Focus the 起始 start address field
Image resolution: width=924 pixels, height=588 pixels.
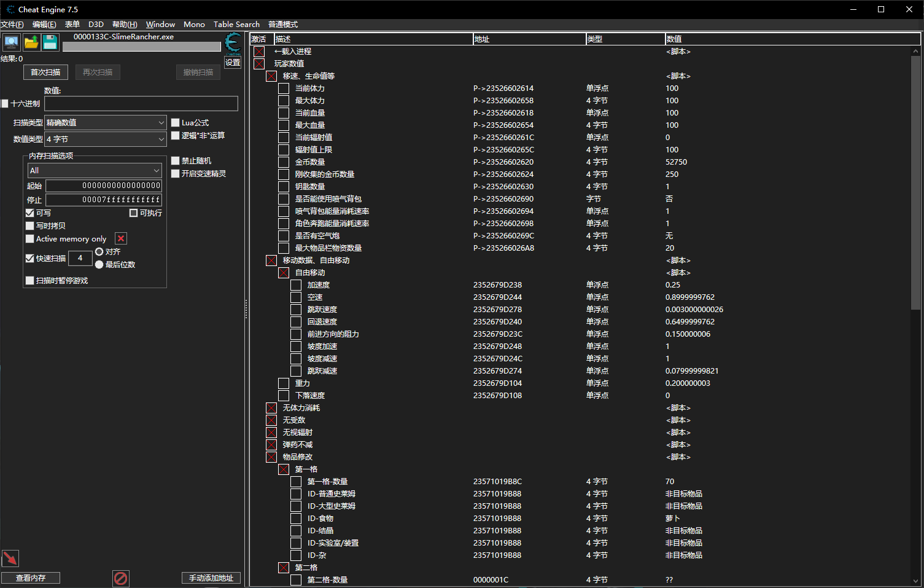tap(104, 186)
